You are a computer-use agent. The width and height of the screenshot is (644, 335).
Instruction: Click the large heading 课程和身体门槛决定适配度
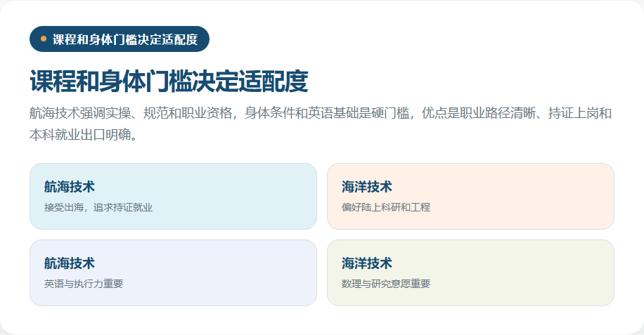(x=169, y=81)
